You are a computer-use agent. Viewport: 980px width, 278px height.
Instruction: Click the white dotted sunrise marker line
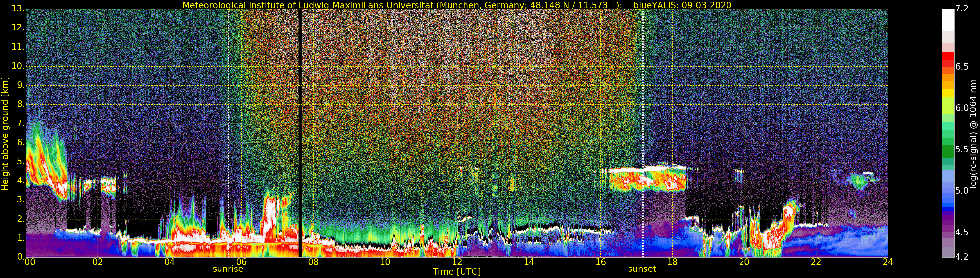click(228, 133)
